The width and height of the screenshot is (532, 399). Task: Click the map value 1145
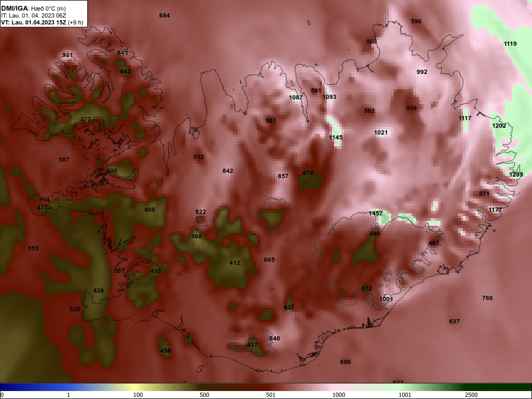(336, 137)
